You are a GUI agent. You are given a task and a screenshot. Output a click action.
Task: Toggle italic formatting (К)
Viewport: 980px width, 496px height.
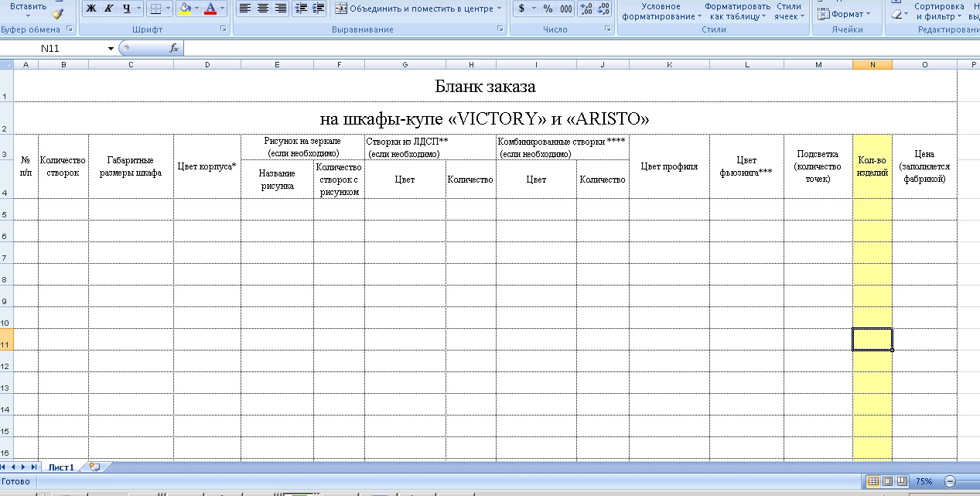(108, 9)
